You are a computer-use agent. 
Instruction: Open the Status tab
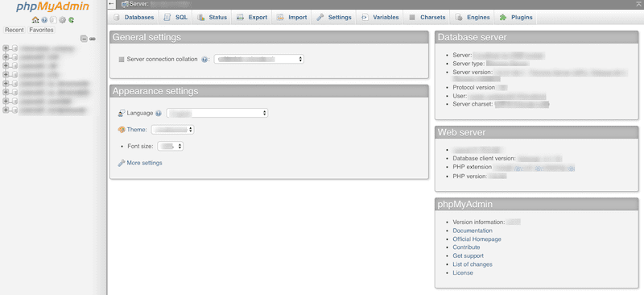tap(213, 17)
